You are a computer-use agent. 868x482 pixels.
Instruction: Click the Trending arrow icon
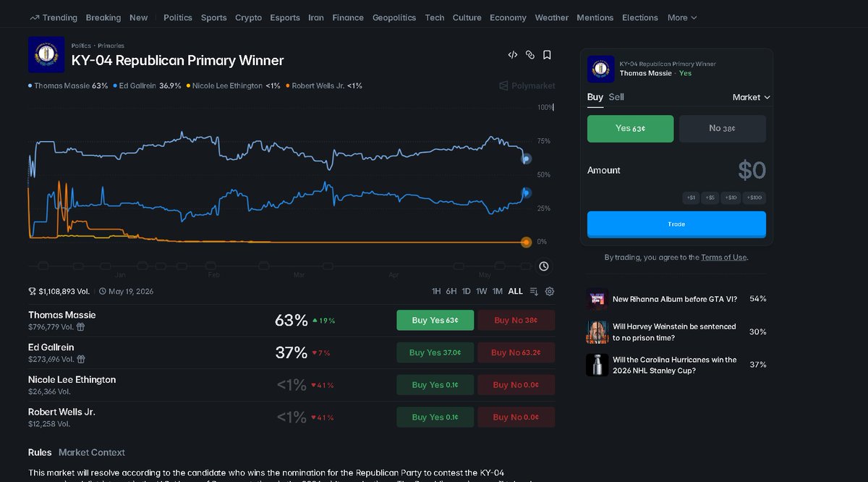(34, 17)
